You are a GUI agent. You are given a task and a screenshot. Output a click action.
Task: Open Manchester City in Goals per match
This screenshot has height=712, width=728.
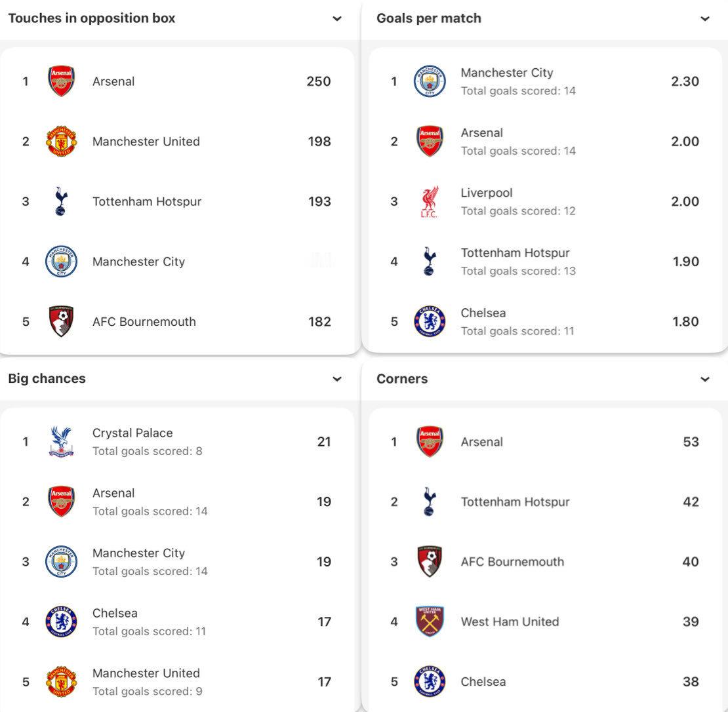click(x=506, y=73)
